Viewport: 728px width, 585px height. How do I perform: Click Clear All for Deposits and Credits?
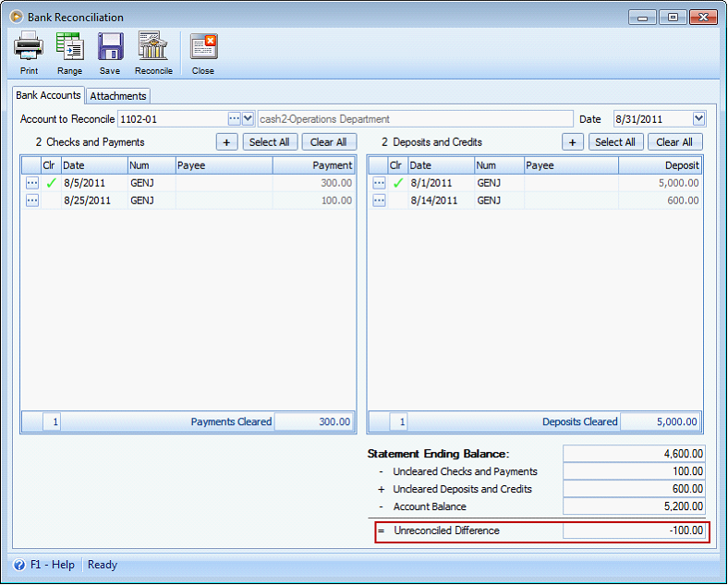click(x=674, y=142)
